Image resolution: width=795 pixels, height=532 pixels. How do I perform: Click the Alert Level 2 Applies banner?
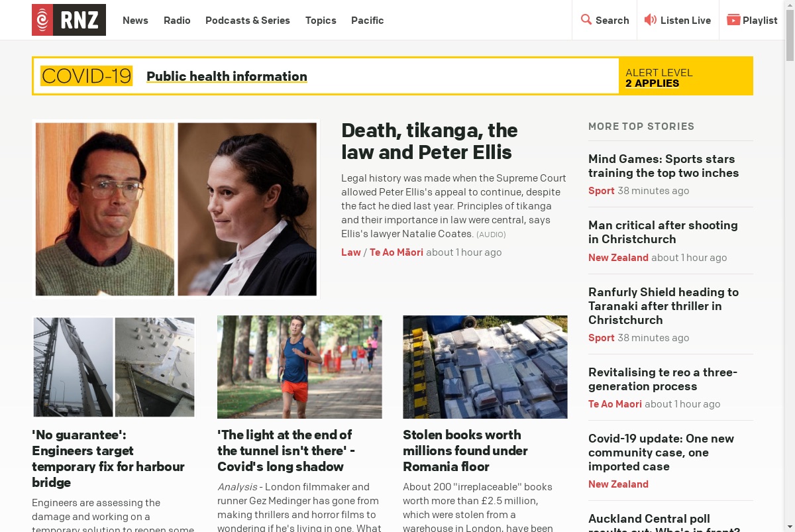tap(686, 78)
